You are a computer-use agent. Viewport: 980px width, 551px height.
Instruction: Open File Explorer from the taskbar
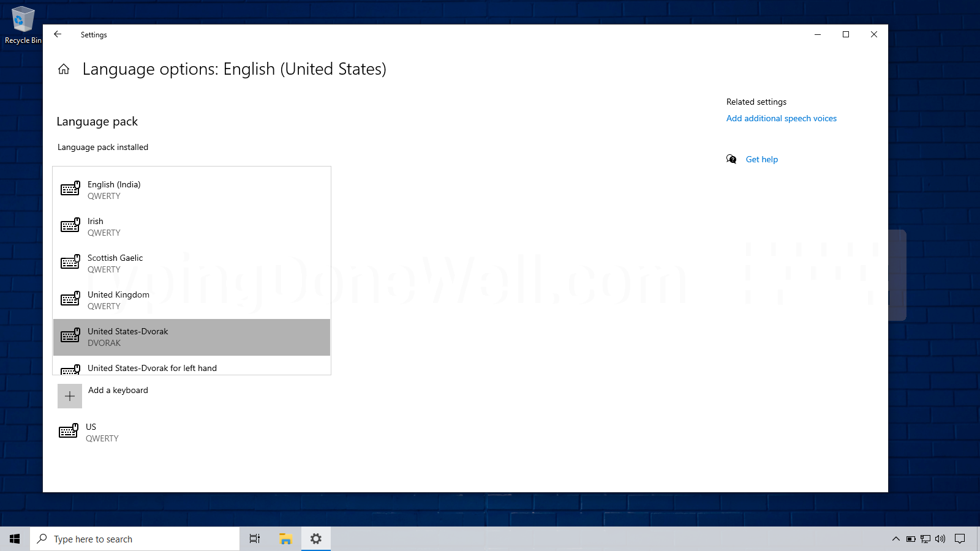point(285,539)
